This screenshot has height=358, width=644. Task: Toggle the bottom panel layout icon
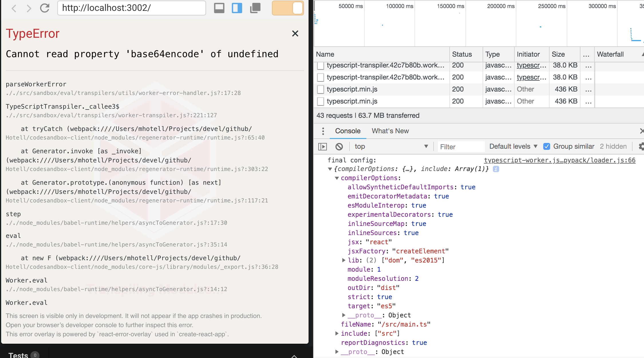(x=219, y=8)
